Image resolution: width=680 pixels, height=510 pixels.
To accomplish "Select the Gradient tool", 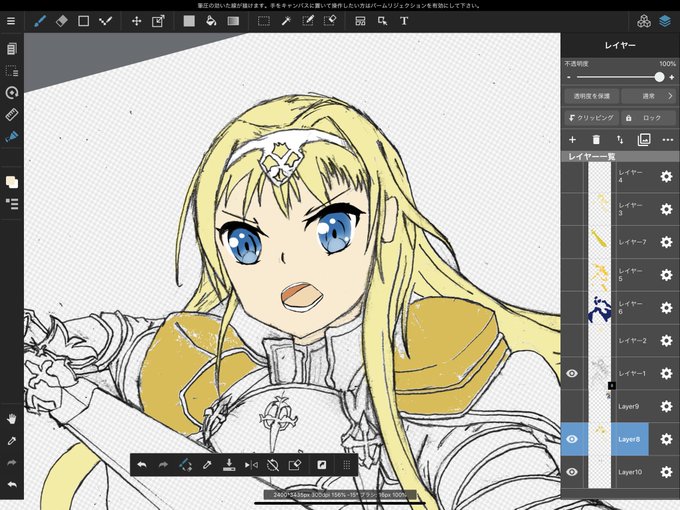I will [x=233, y=21].
